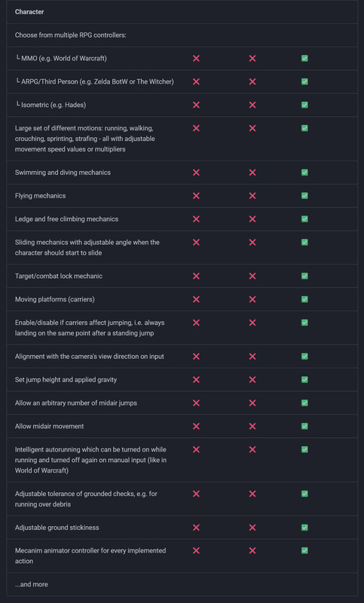Click second red X in Target/combat lock row
This screenshot has width=364, height=603.
point(252,276)
